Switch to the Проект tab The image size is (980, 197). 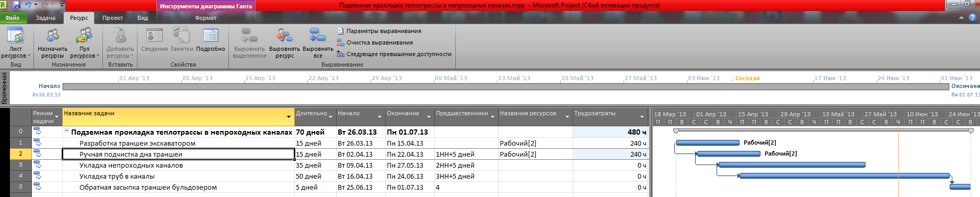point(112,18)
